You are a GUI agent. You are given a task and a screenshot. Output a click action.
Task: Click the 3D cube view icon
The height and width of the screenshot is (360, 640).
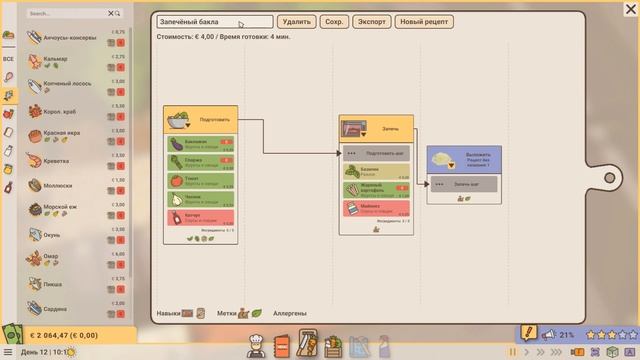(x=612, y=352)
